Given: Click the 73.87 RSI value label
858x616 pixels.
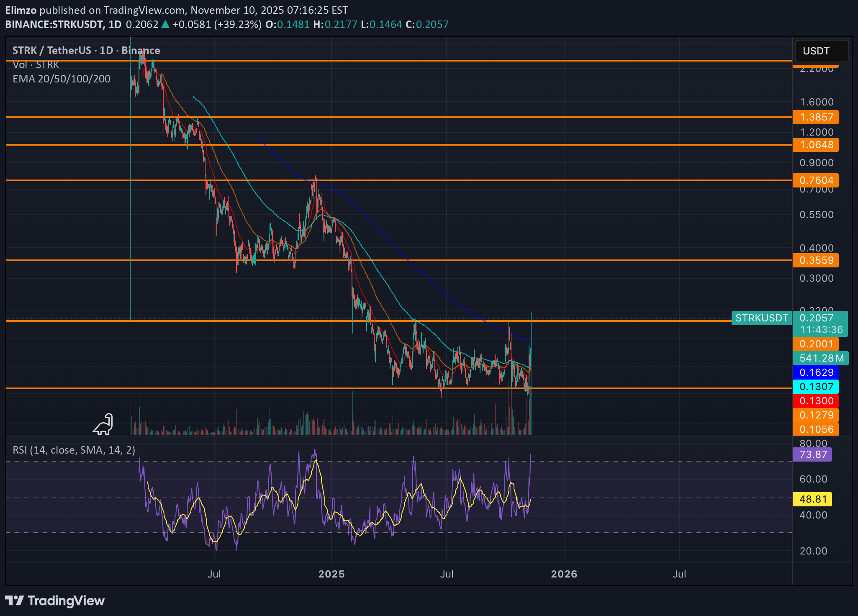Looking at the screenshot, I should pos(812,454).
